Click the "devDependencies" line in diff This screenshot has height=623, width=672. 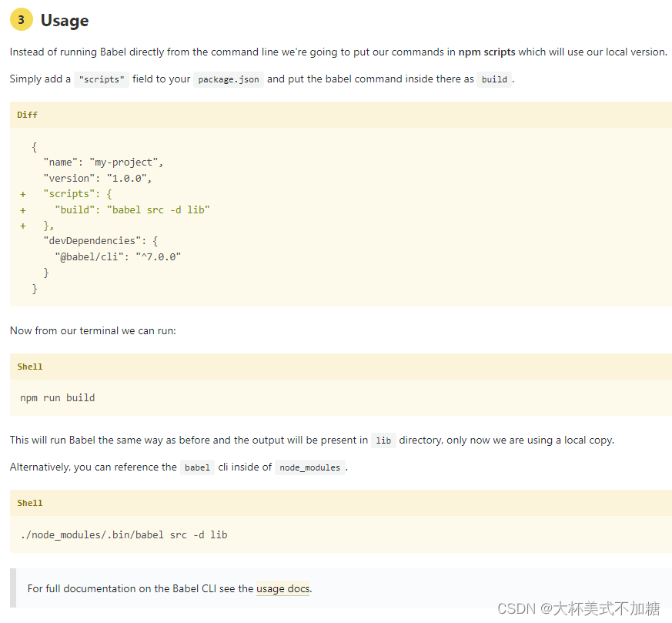(101, 241)
